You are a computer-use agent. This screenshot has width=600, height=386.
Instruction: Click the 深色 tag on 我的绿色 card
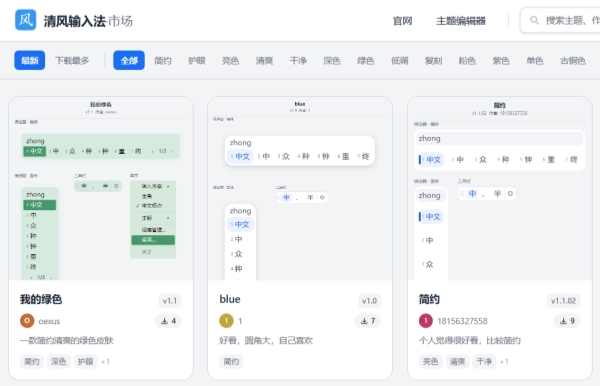(x=59, y=362)
